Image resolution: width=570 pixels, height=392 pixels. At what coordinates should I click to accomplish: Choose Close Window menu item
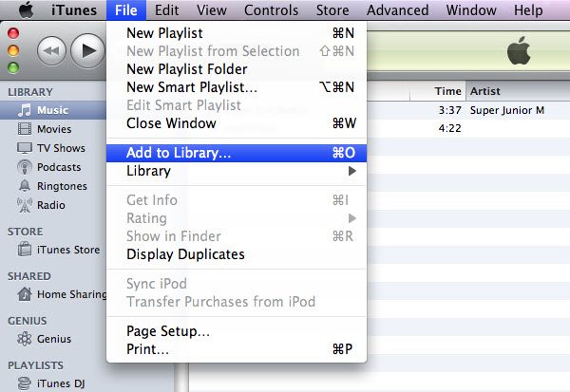[237, 123]
